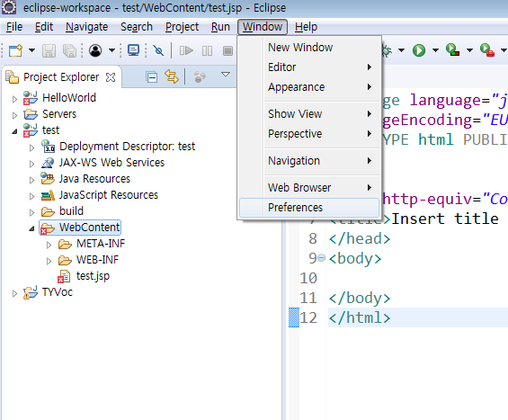Expand JAX-WS Web Services node
The width and height of the screenshot is (508, 420).
click(31, 164)
